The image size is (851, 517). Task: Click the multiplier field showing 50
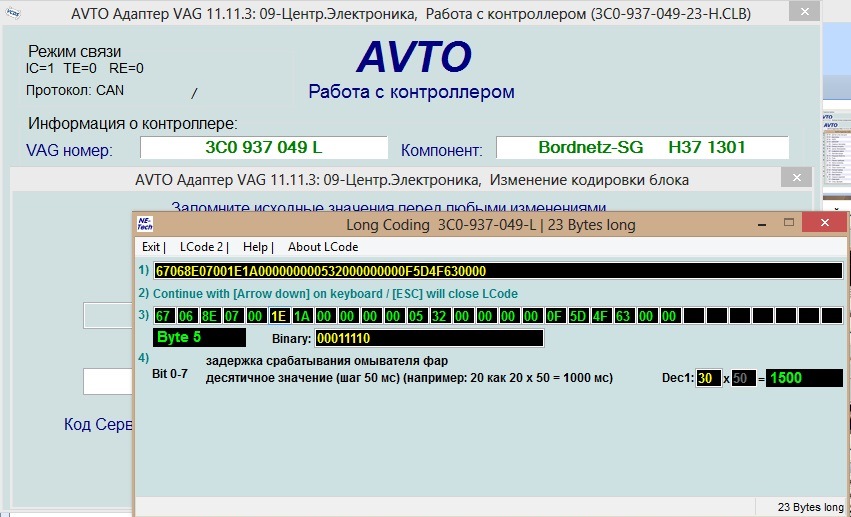click(x=743, y=378)
